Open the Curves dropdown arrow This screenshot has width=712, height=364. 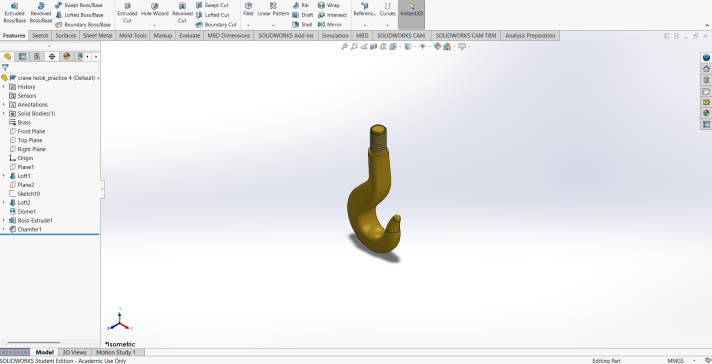pyautogui.click(x=387, y=25)
